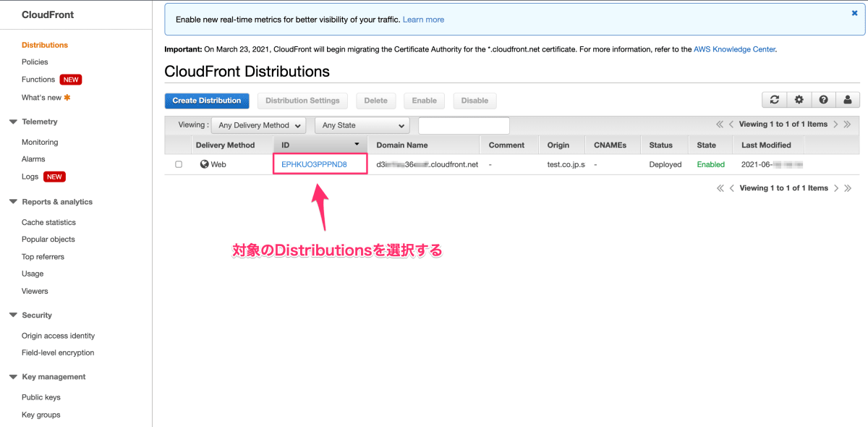Go to last page in top pagination
The height and width of the screenshot is (427, 868).
coord(847,124)
